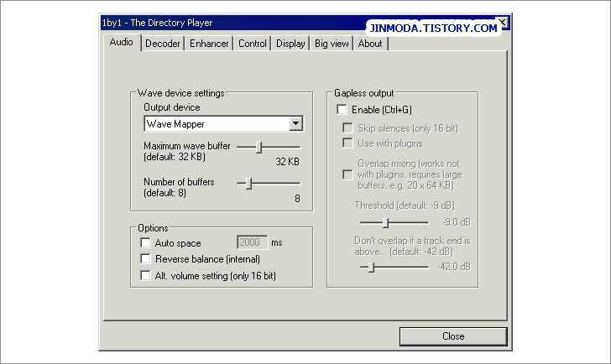Enable the Auto space option

(x=145, y=243)
